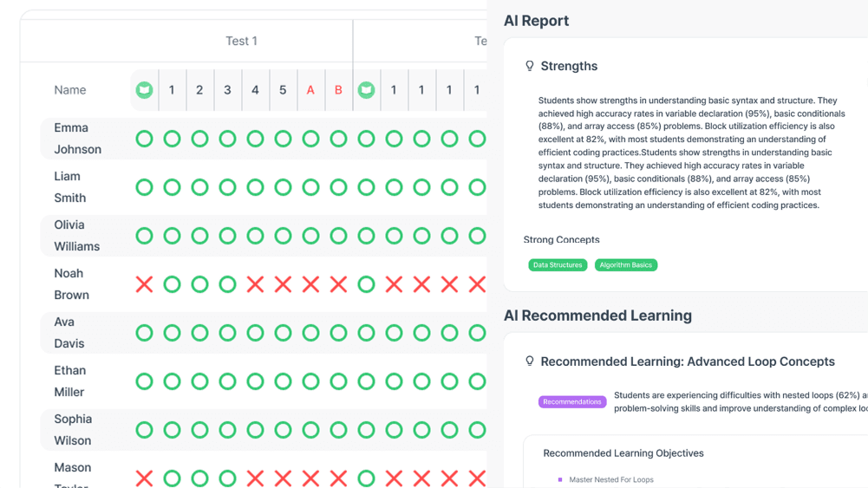
Task: Click the Name column header
Action: [x=69, y=89]
